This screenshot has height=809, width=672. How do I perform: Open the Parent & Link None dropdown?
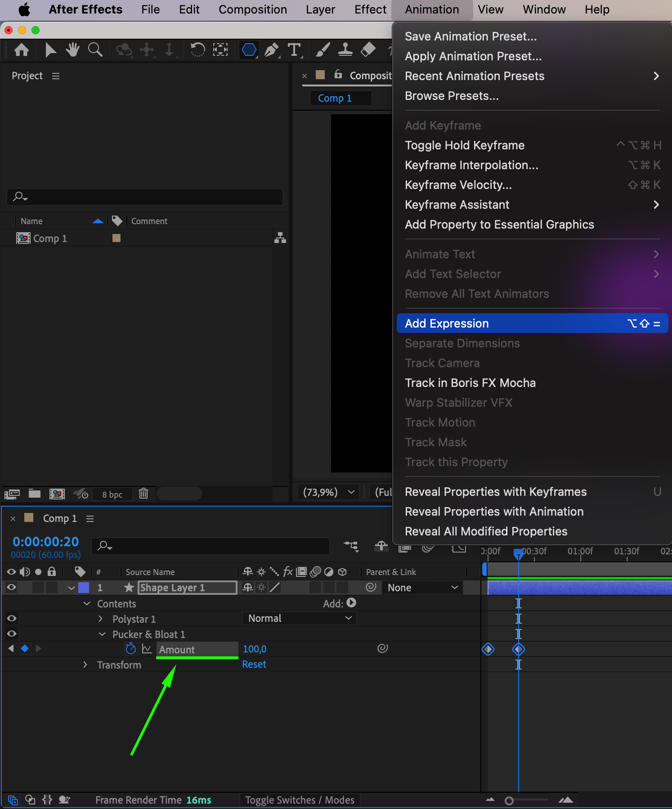click(x=422, y=588)
